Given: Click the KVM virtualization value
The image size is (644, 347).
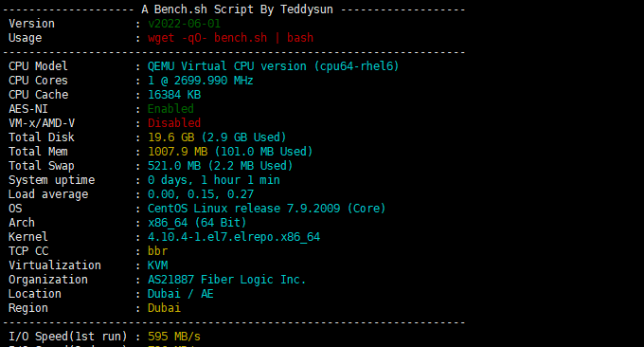Looking at the screenshot, I should pos(158,265).
